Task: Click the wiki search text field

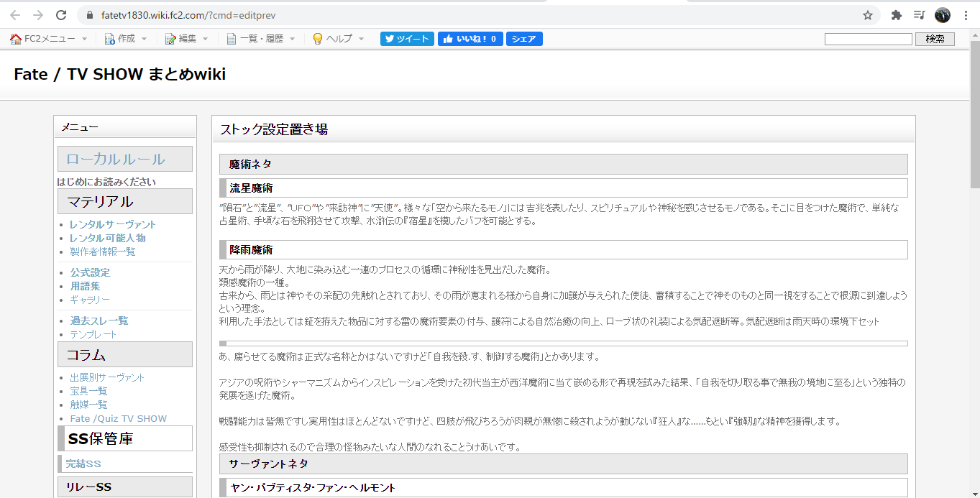Action: (x=868, y=39)
